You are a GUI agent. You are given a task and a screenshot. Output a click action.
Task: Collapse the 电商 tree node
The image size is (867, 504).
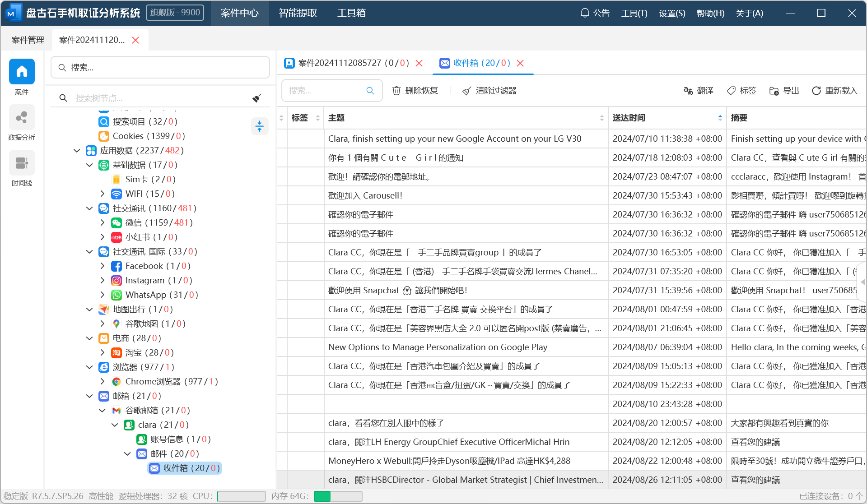pyautogui.click(x=89, y=338)
